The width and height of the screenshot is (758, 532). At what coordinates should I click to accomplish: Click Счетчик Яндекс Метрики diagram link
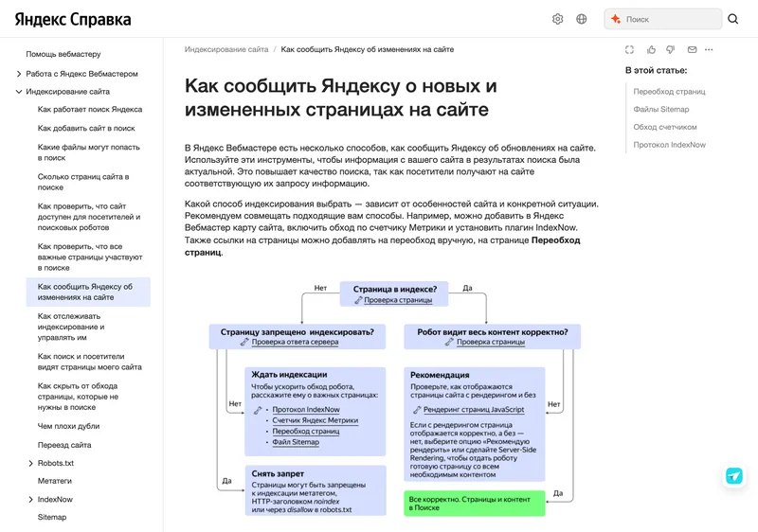pos(316,420)
